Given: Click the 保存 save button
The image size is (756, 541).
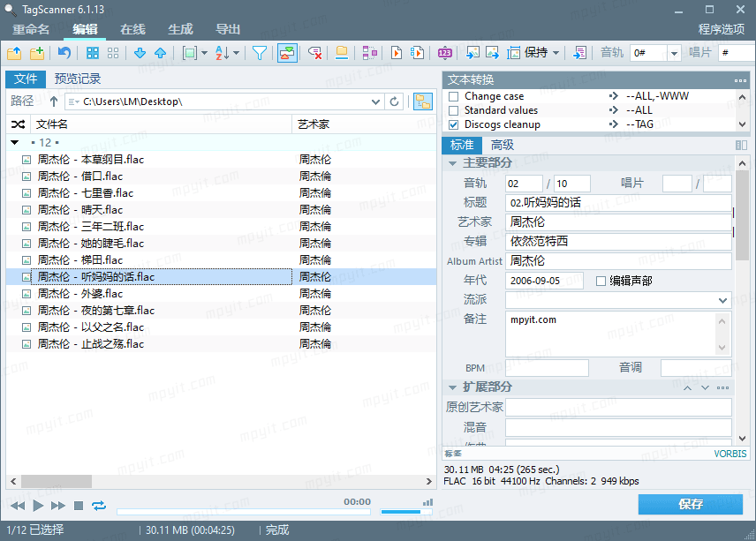Looking at the screenshot, I should 691,504.
